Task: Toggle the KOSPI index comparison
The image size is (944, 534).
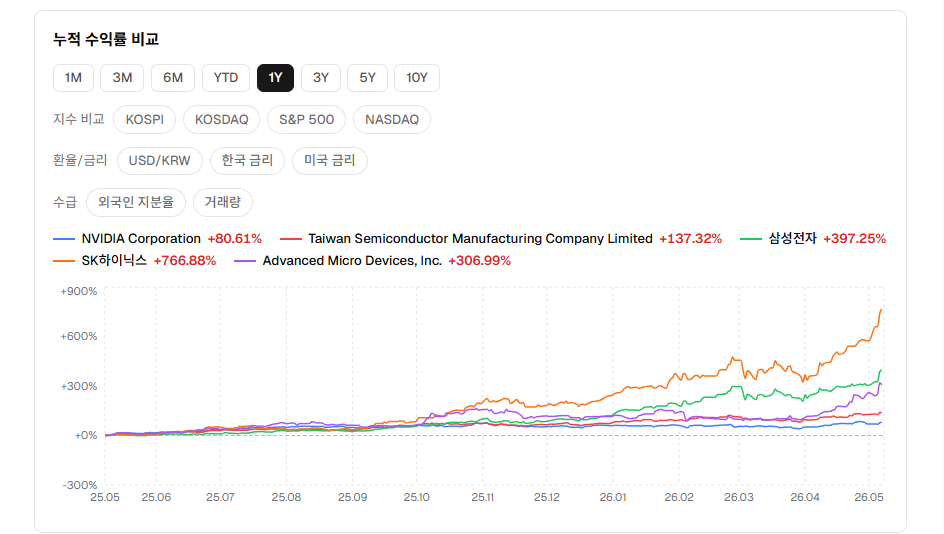Action: [x=144, y=119]
